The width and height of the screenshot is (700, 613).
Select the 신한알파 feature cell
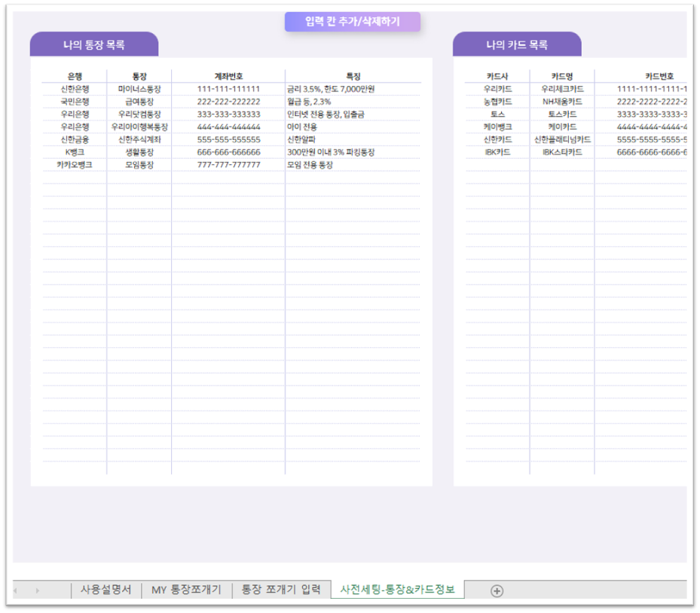353,139
